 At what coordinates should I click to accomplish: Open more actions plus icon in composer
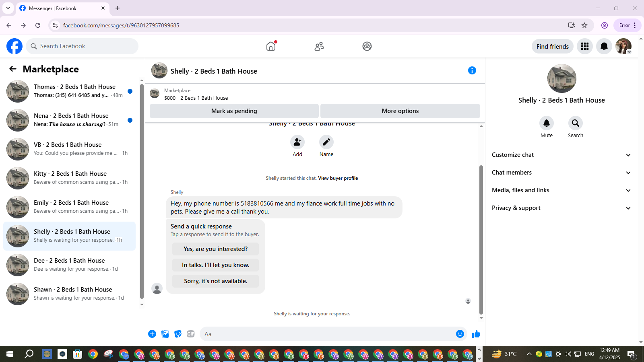[152, 334]
